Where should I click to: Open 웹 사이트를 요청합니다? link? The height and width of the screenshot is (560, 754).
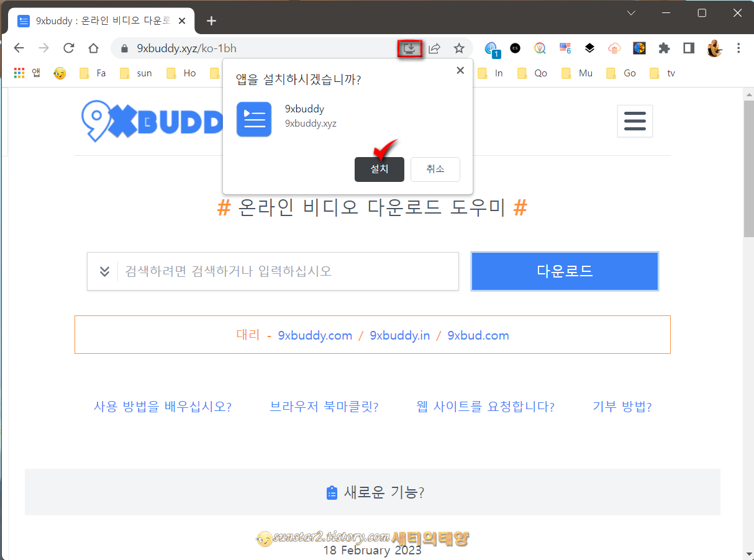[x=486, y=407]
